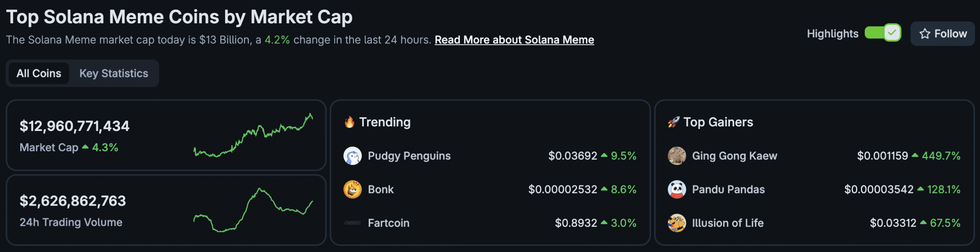The width and height of the screenshot is (980, 252).
Task: Click the Top Gainers rocket icon
Action: (674, 122)
